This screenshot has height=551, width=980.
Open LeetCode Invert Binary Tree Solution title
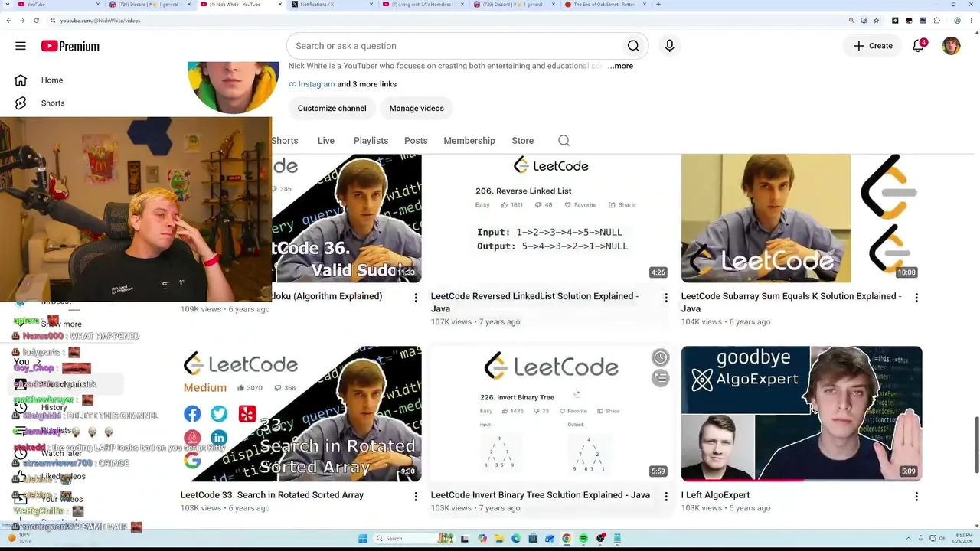(x=541, y=495)
